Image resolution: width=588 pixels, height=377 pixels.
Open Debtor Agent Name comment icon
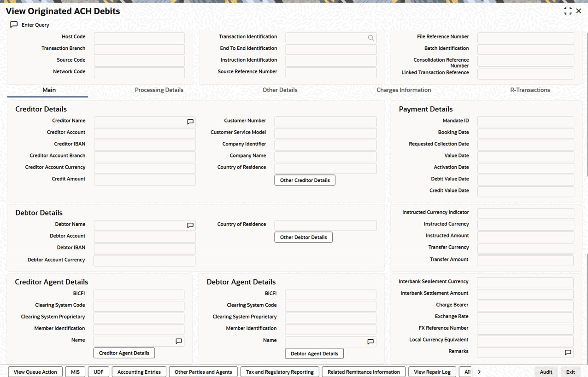point(370,342)
